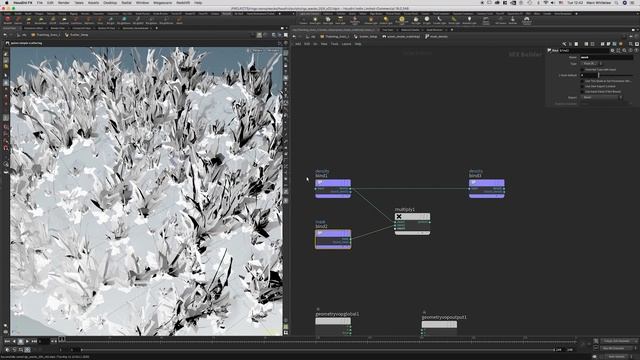This screenshot has height=360, width=640.
Task: Click the parameter panel help icon
Action: pos(637,50)
